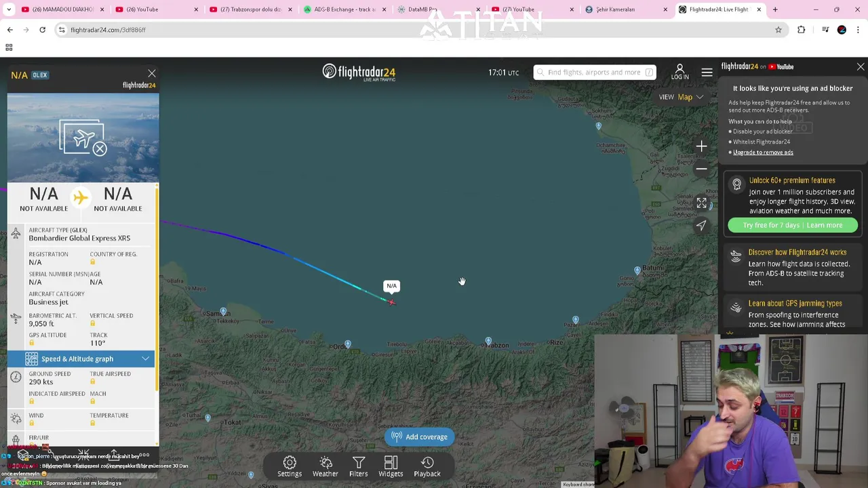Click the Batumi airport pin
Viewport: 868px width, 488px height.
tap(637, 271)
